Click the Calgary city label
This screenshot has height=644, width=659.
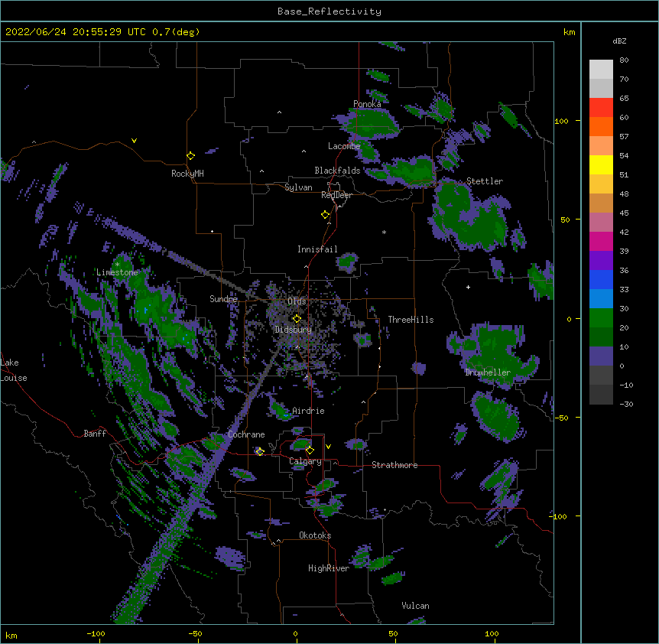click(305, 461)
